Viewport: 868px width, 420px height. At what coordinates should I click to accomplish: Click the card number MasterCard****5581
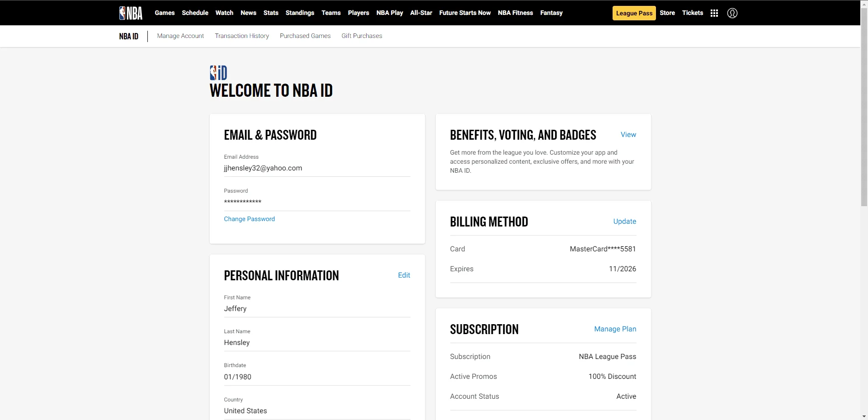click(x=603, y=249)
